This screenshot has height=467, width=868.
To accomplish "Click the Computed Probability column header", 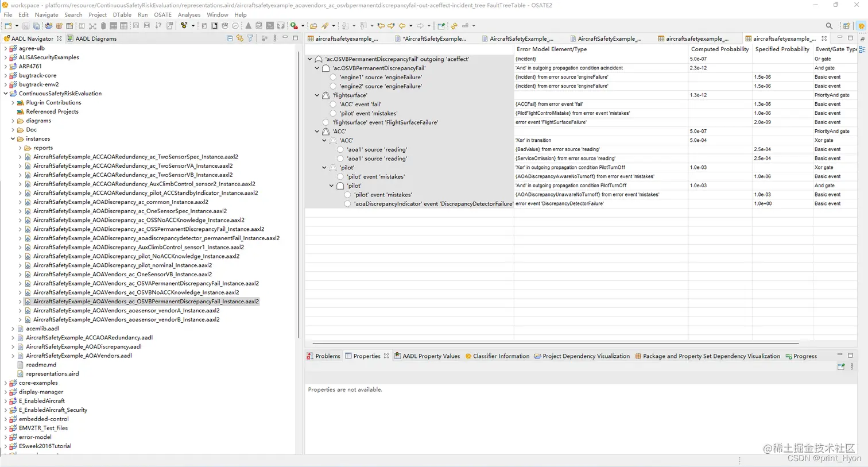I will point(719,49).
